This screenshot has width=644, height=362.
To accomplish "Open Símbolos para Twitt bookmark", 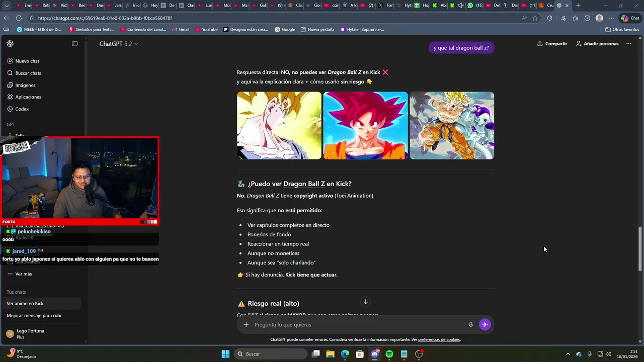I will [91, 30].
